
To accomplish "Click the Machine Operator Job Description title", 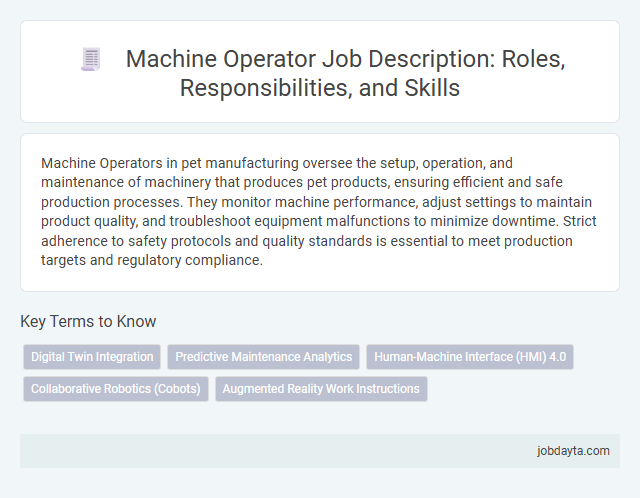I will (345, 73).
